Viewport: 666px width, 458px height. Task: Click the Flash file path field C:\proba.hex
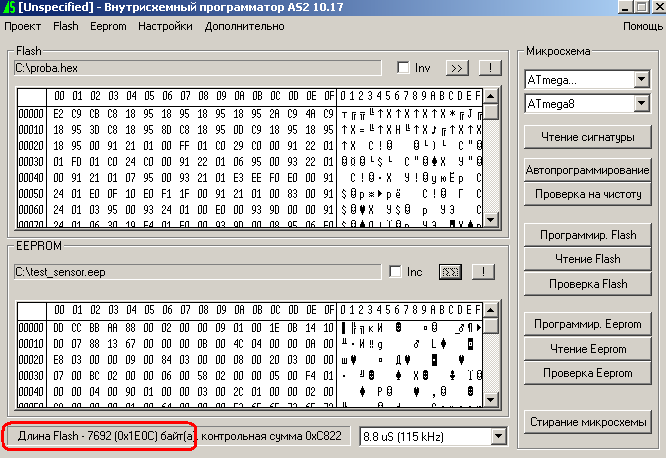coord(197,68)
